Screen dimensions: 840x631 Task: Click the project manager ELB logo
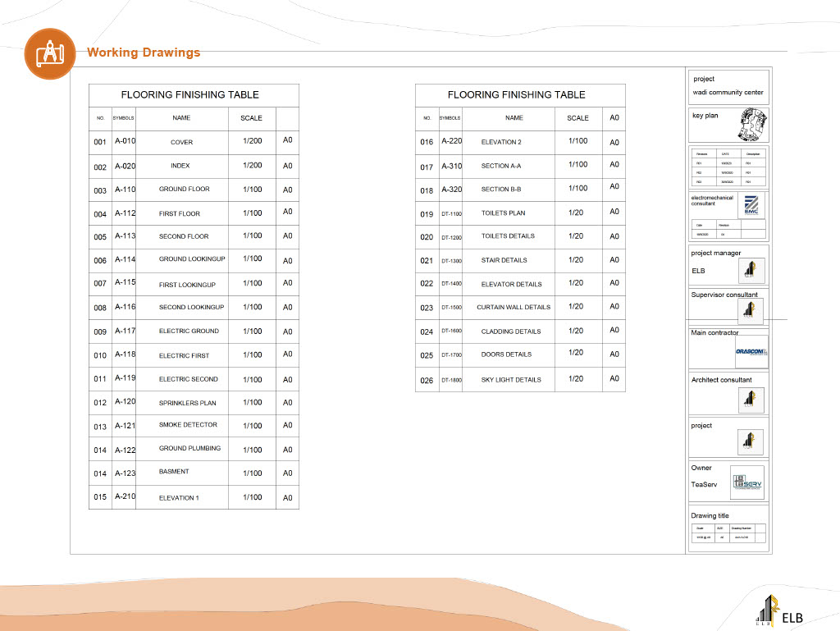(750, 270)
